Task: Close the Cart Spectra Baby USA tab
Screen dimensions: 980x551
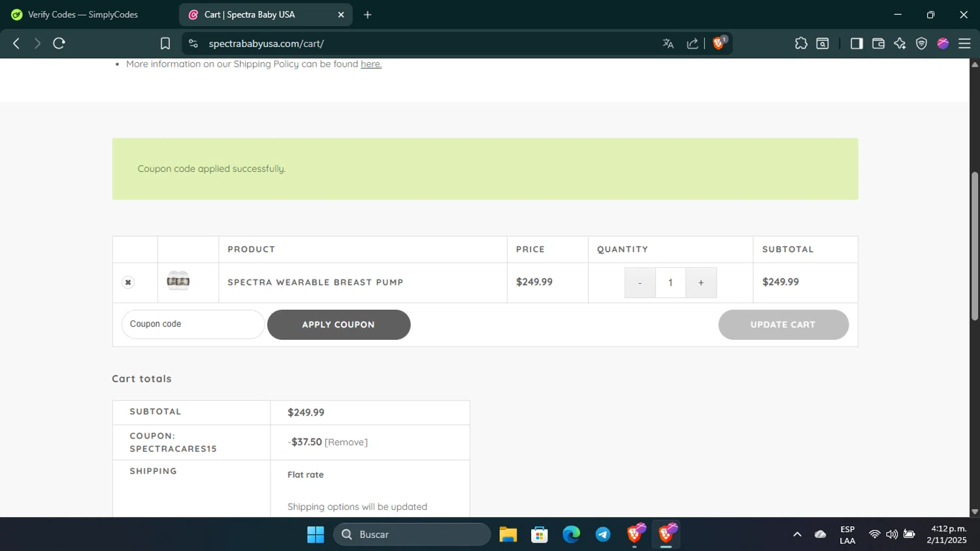Action: pos(341,14)
